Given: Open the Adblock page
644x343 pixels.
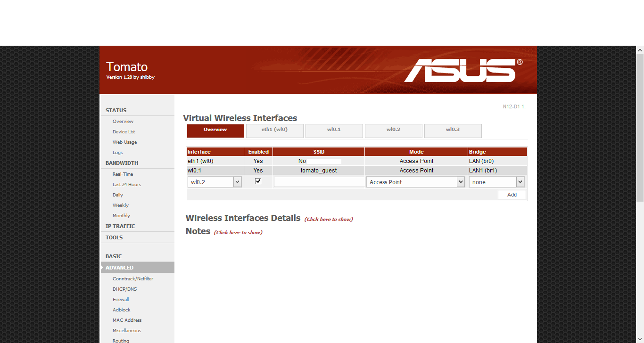Looking at the screenshot, I should pyautogui.click(x=122, y=310).
